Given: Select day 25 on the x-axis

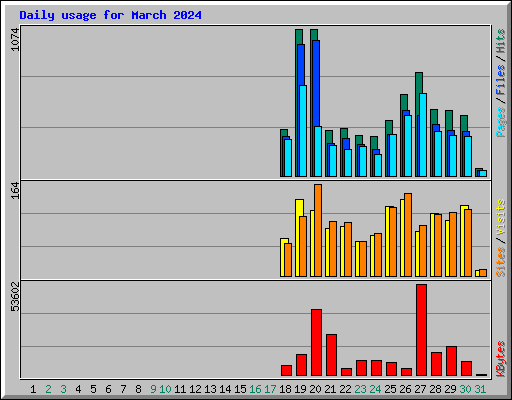Looking at the screenshot, I should 390,389.
